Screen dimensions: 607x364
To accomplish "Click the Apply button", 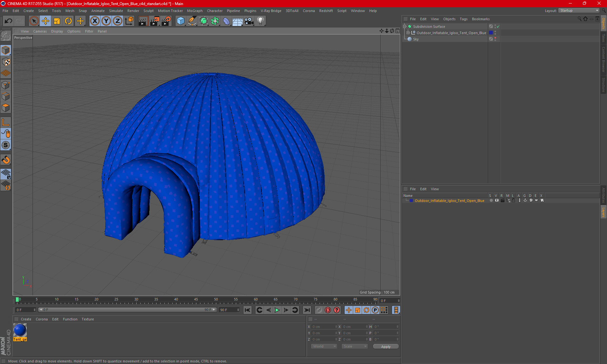I will tap(386, 347).
